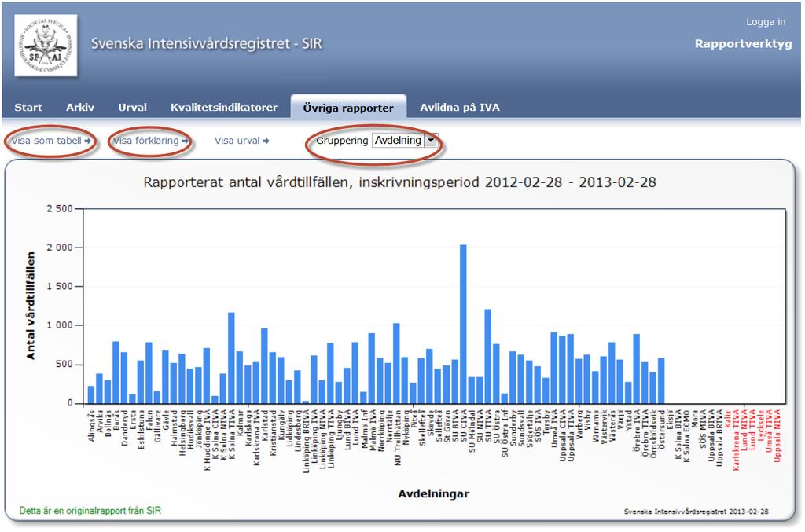Switch to the Arkiv tab
The image size is (805, 532).
[x=80, y=107]
